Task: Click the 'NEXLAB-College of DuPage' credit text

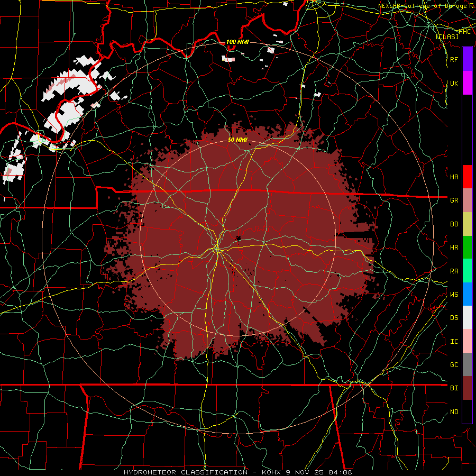Action: tap(423, 6)
